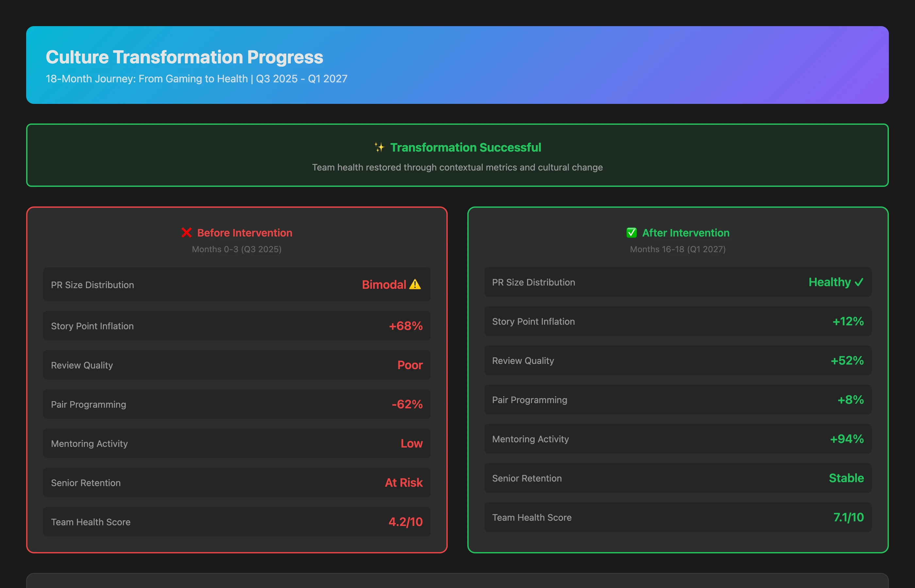The image size is (915, 588).
Task: Click Pair Programming label in After panel
Action: (x=529, y=400)
